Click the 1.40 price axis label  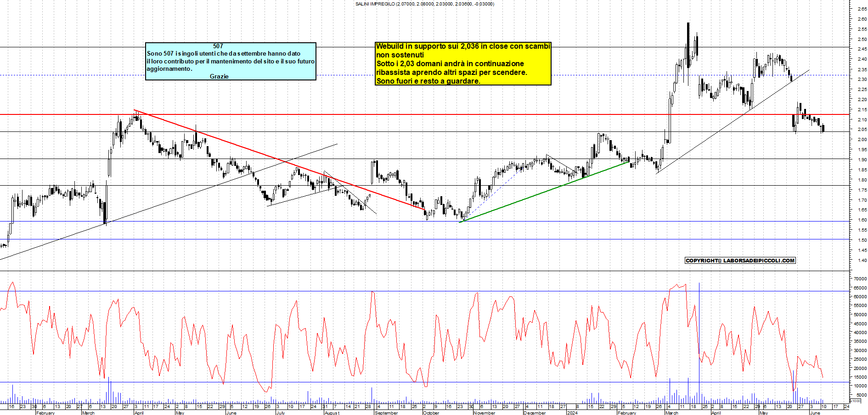coord(862,260)
